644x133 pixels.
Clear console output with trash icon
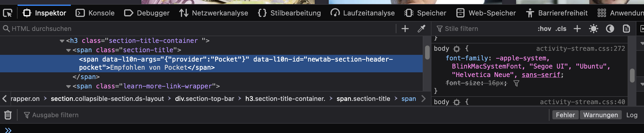pos(8,115)
